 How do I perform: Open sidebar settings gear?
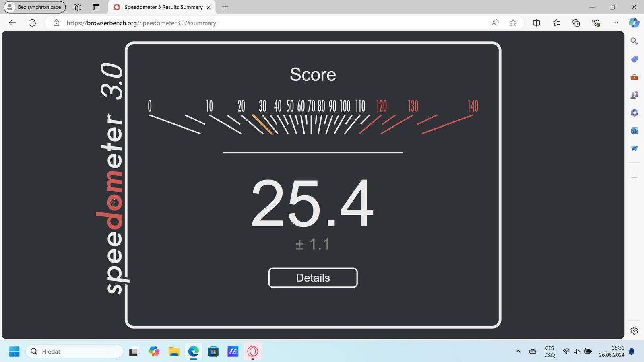[634, 331]
